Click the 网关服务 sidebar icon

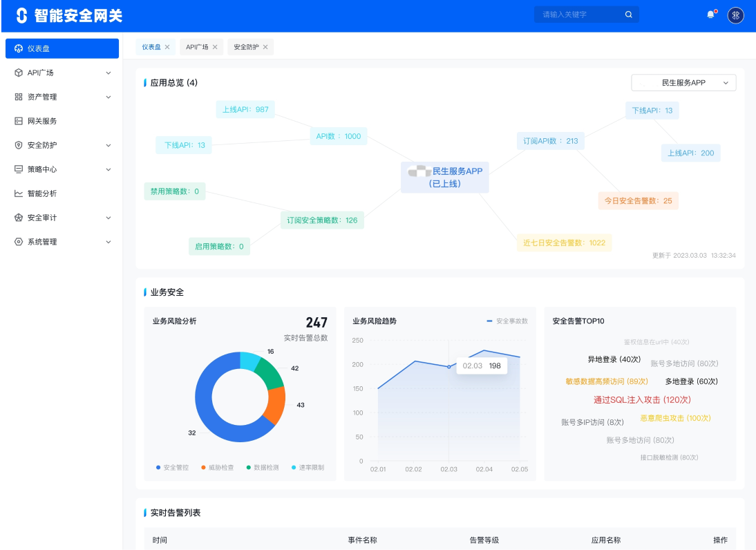[x=19, y=121]
